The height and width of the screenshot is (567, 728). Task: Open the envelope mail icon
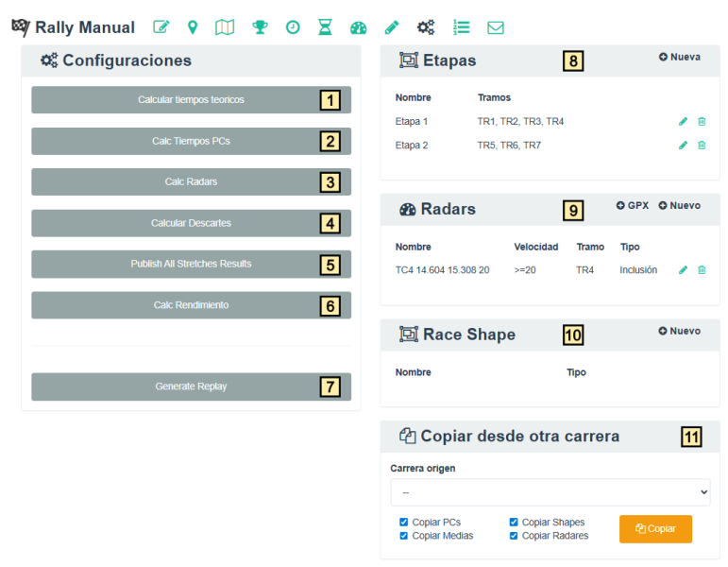tap(496, 27)
